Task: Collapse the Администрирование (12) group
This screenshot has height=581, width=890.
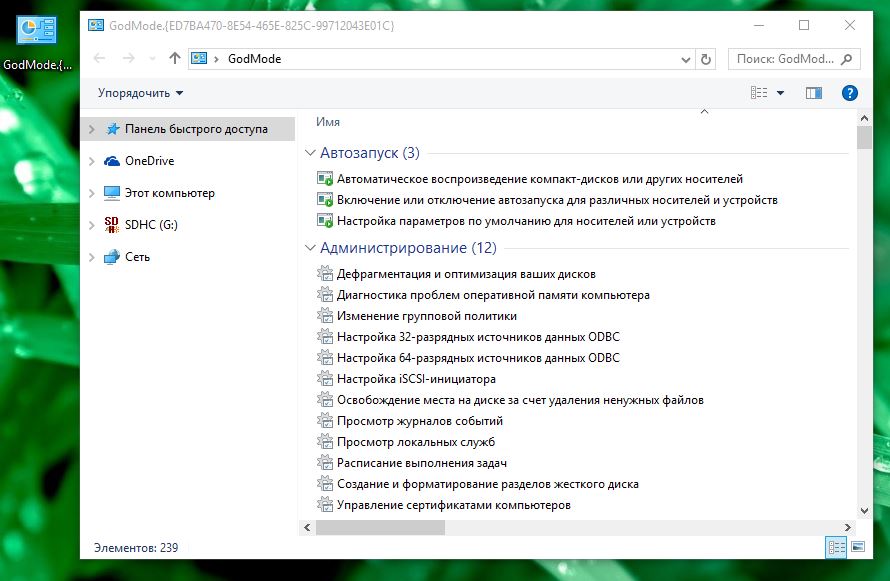Action: [x=310, y=248]
